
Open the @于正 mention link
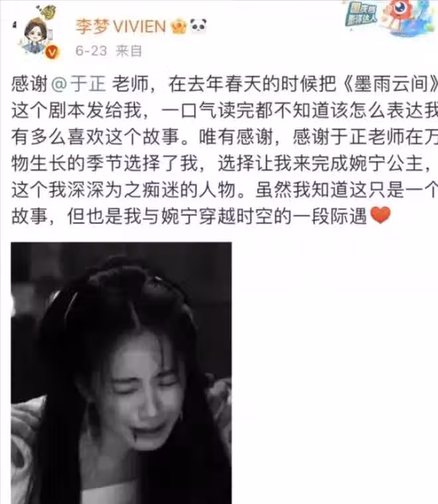(x=78, y=84)
